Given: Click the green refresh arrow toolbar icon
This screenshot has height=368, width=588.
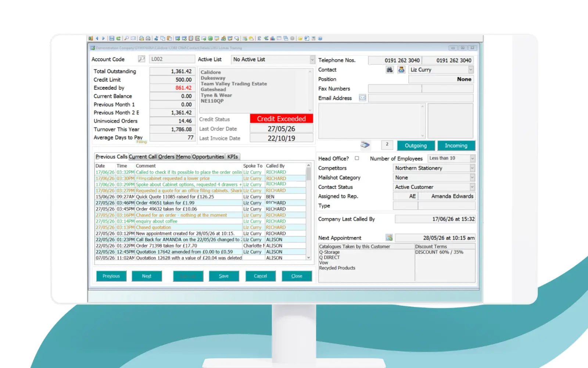Looking at the screenshot, I should (x=118, y=38).
